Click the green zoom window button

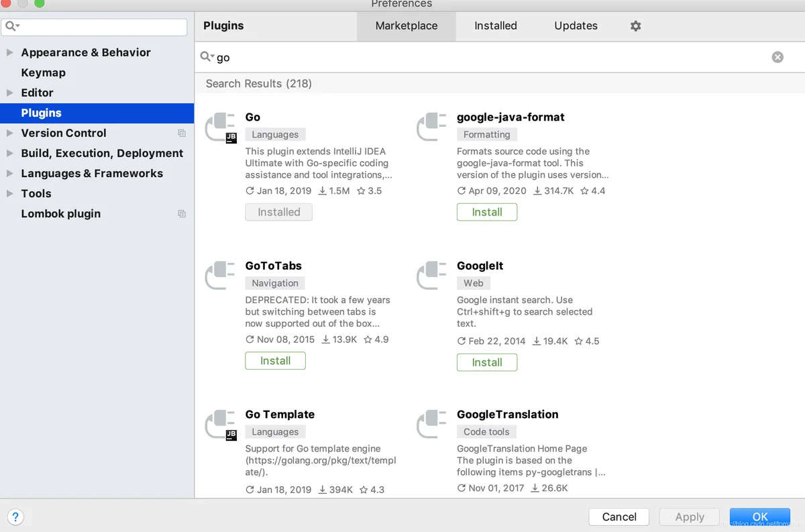[40, 3]
